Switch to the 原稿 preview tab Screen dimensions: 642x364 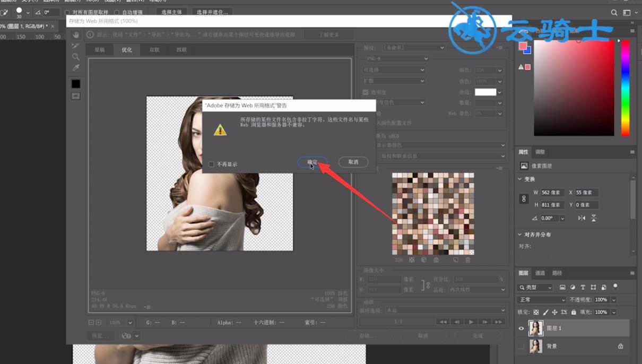click(100, 50)
